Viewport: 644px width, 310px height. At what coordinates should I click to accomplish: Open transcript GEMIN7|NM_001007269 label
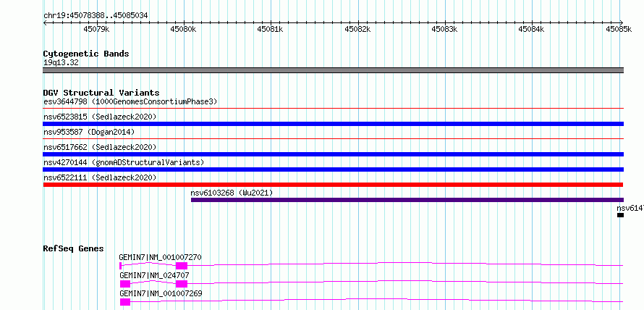point(161,293)
